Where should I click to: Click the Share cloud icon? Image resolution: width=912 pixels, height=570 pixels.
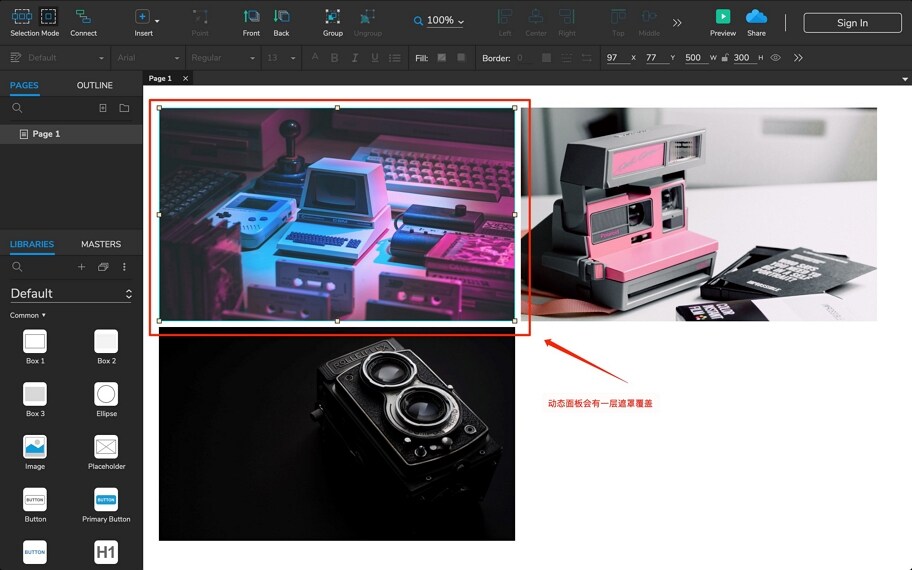click(756, 16)
